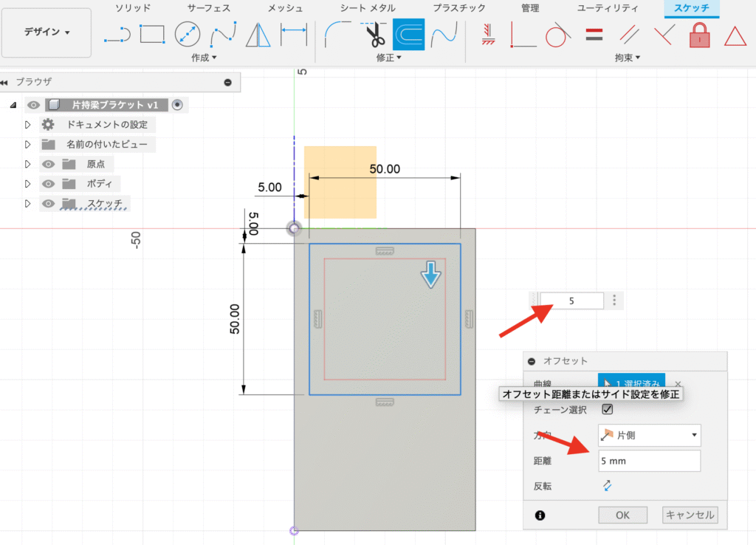Click the highlighted Offset tool
The width and height of the screenshot is (756, 545).
point(408,35)
